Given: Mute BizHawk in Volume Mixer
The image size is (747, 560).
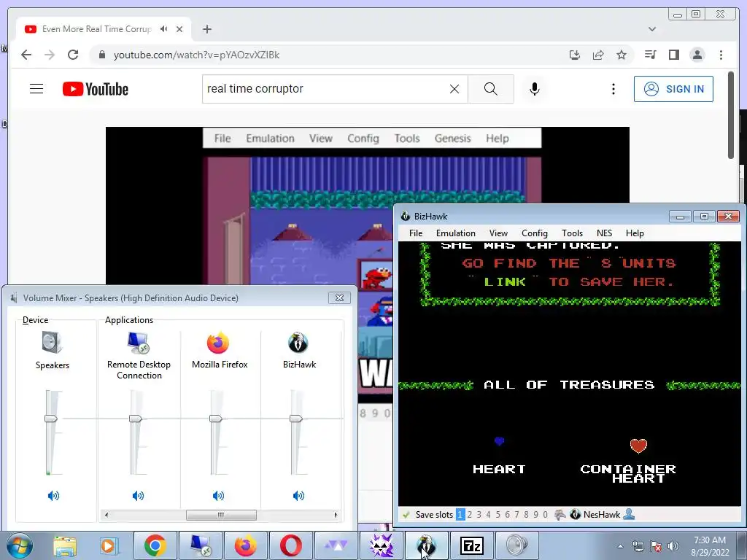Looking at the screenshot, I should tap(298, 496).
